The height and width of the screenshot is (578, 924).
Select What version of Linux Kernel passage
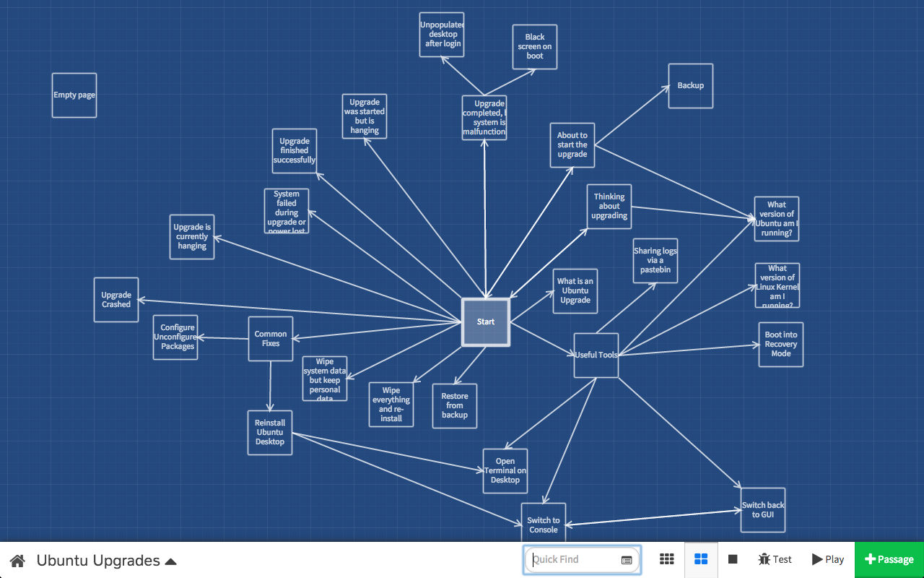coord(777,285)
